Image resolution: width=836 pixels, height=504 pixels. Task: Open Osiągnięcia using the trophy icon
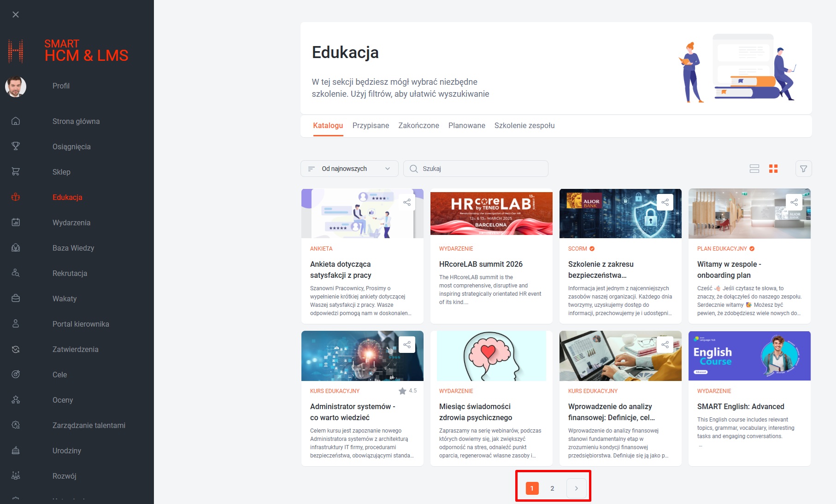tap(16, 146)
